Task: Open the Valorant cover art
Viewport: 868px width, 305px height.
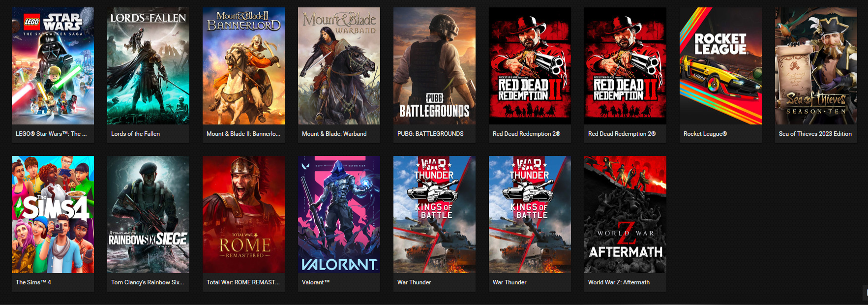Action: 339,214
